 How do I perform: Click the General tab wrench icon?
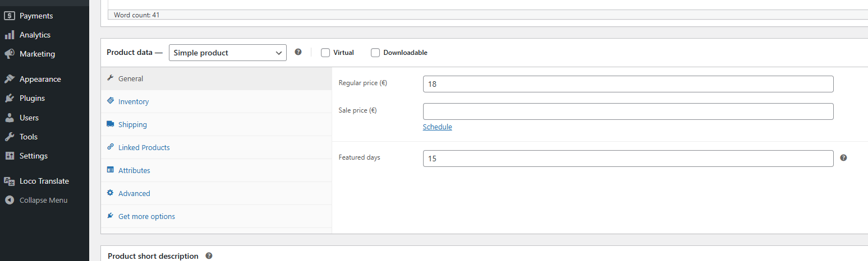(x=111, y=78)
